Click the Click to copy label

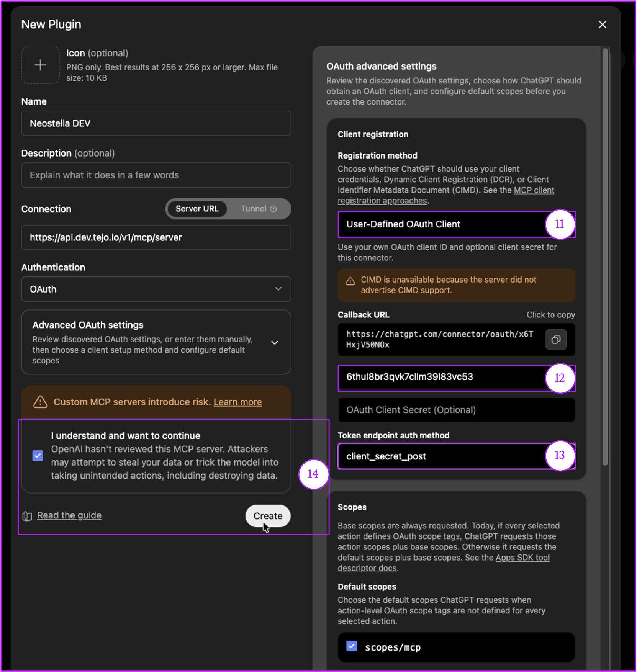pyautogui.click(x=550, y=315)
